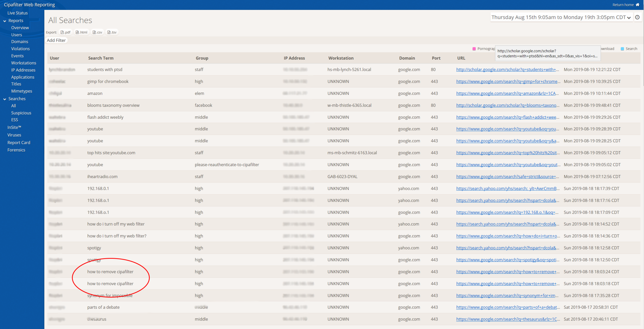Open the Mimetypes report
644x329 pixels.
(22, 91)
